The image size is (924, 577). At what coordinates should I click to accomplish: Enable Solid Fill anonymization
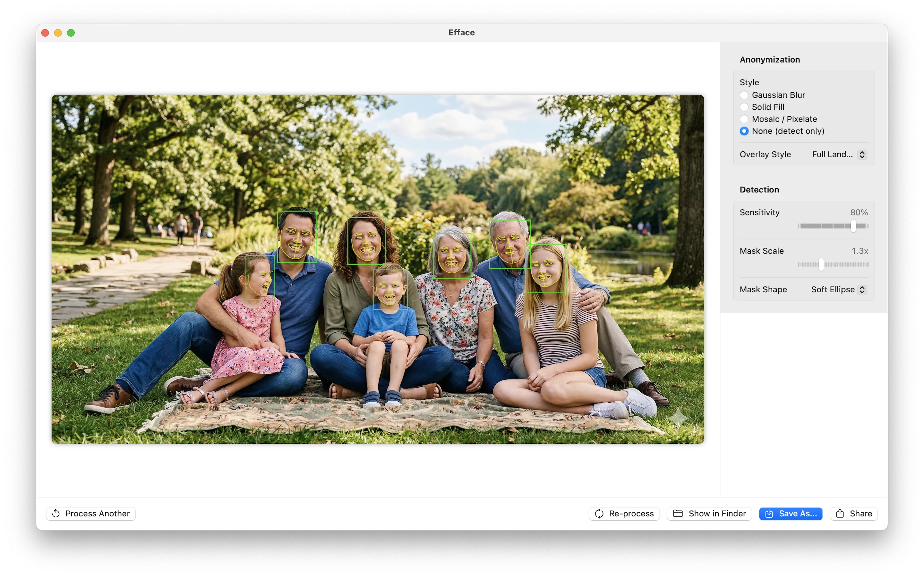pos(745,107)
